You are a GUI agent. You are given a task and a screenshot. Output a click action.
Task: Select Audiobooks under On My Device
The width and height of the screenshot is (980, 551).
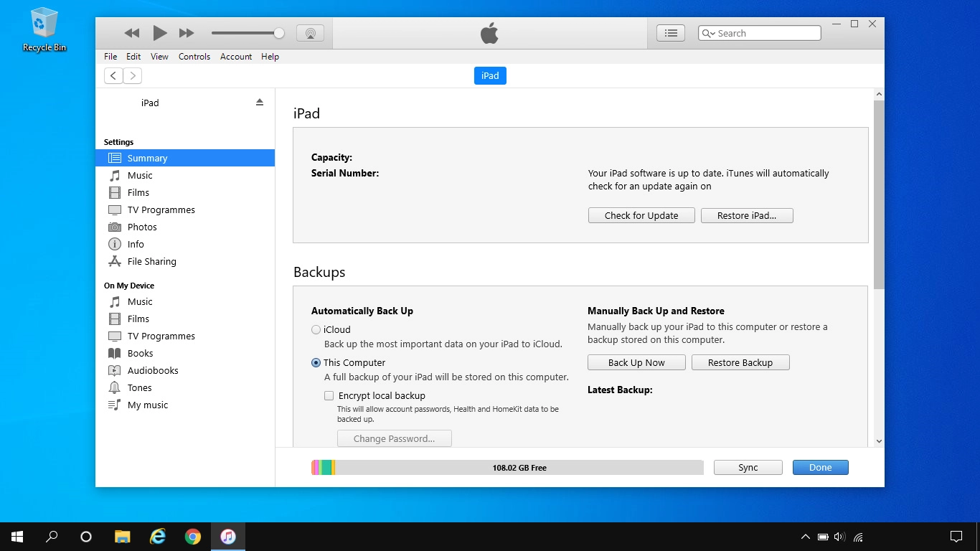(x=151, y=370)
